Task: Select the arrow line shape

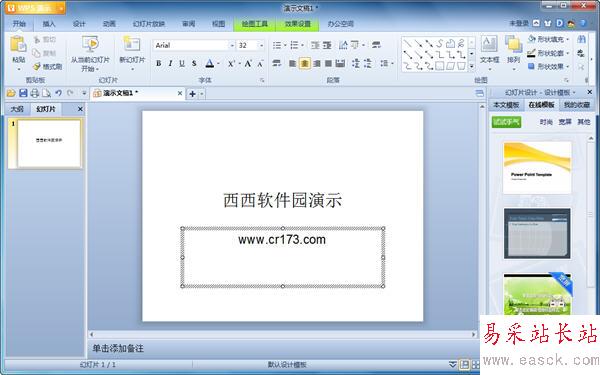Action: [418, 43]
